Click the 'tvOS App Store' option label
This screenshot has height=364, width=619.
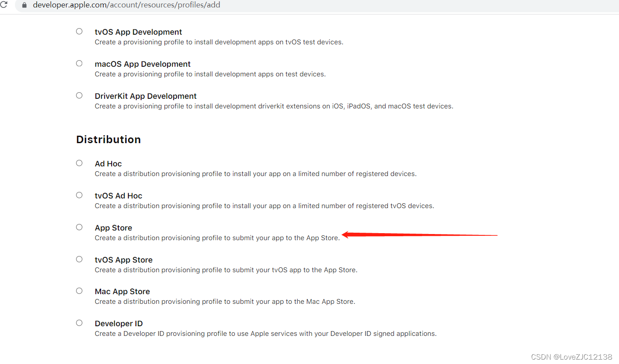coord(124,260)
